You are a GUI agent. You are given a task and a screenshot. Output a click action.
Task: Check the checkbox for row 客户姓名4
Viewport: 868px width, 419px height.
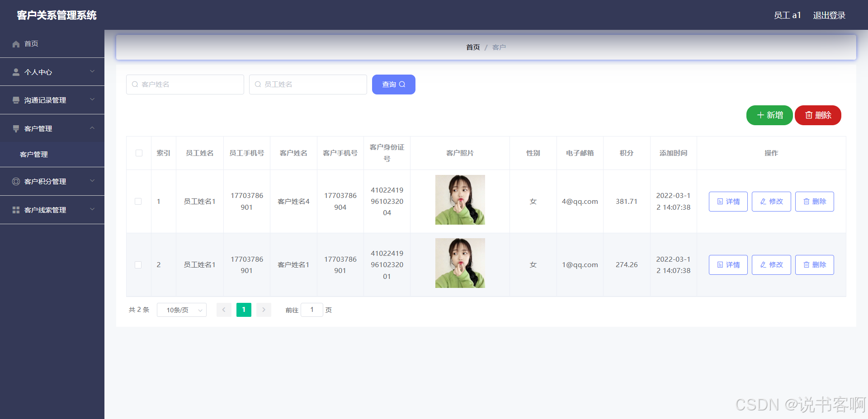coord(138,202)
